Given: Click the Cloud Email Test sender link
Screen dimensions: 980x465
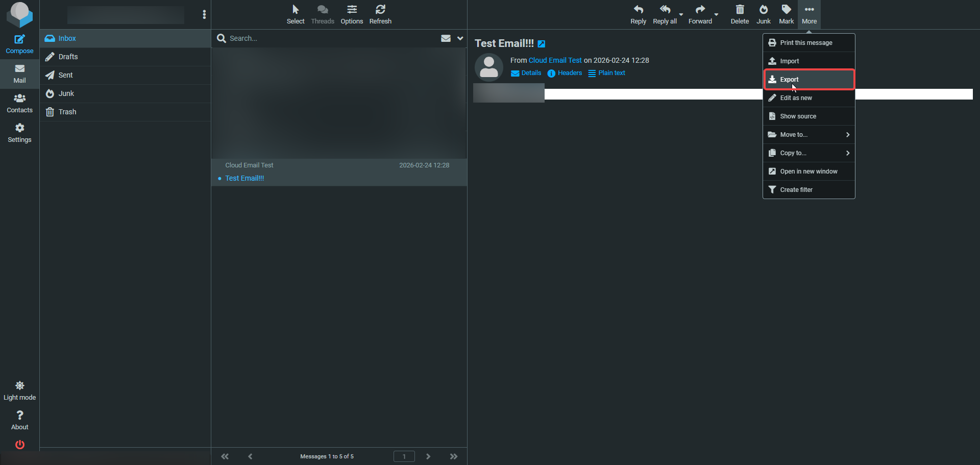Looking at the screenshot, I should [555, 60].
